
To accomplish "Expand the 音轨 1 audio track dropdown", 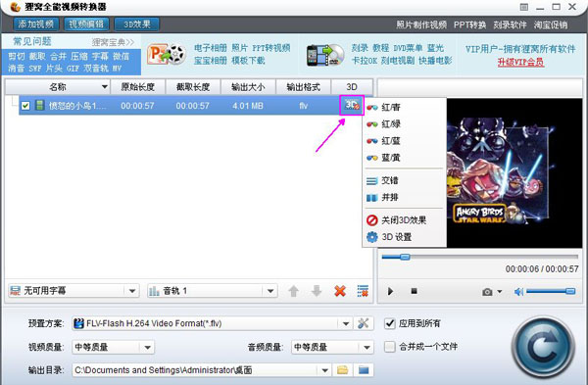I will tap(270, 291).
